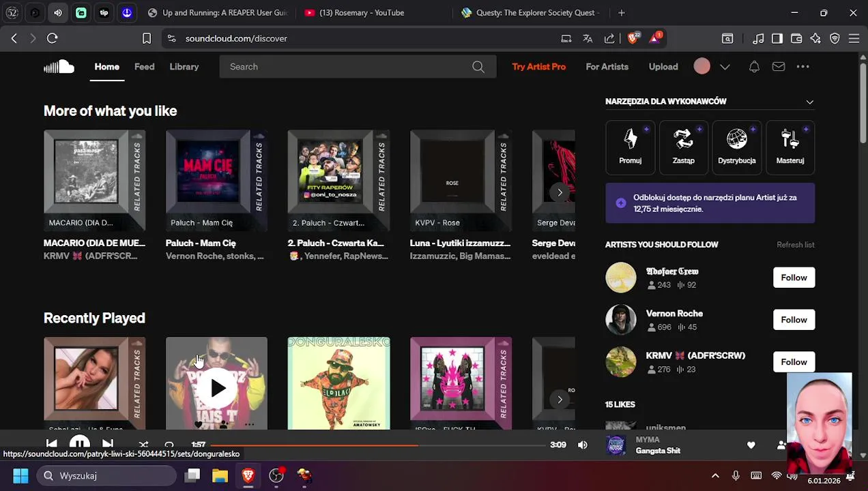
Task: Share this page icon
Action: tap(609, 39)
